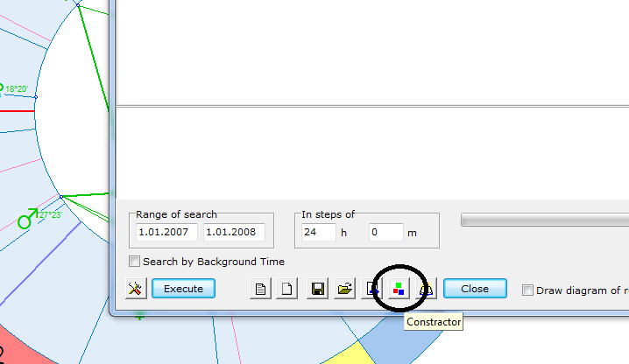Enable Search by Background Time checkbox
Viewport: 629px width, 364px height.
pyautogui.click(x=134, y=262)
